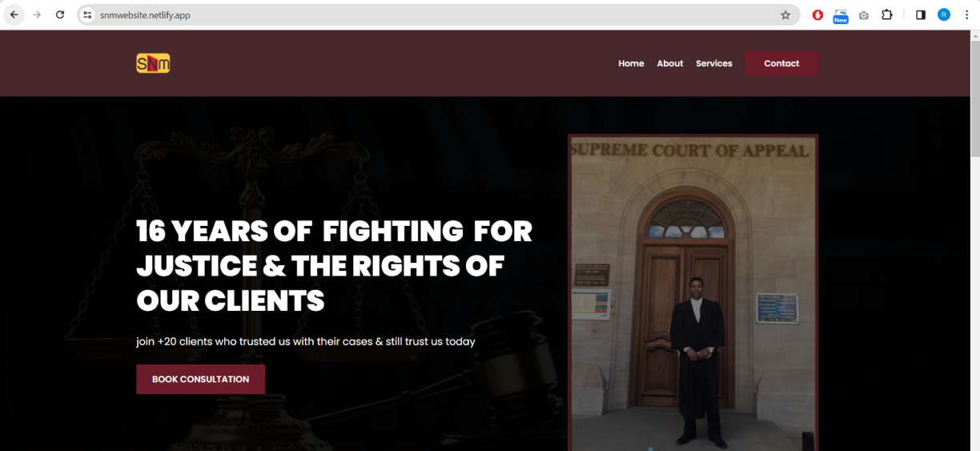Click the browser forward arrow

pyautogui.click(x=37, y=14)
